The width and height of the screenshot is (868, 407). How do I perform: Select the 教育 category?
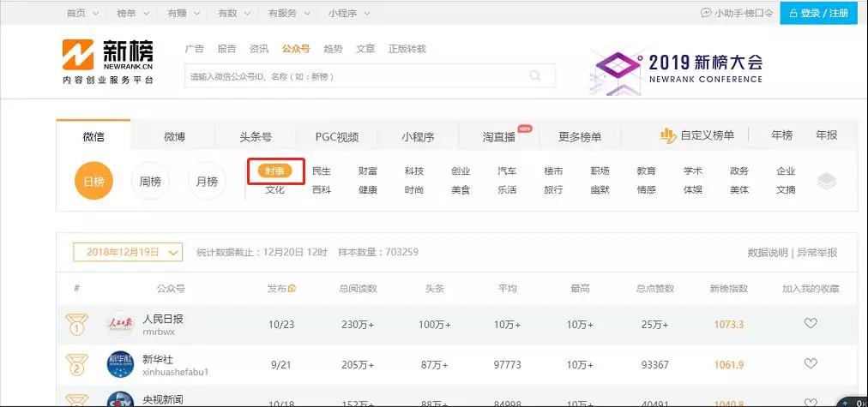[x=647, y=171]
